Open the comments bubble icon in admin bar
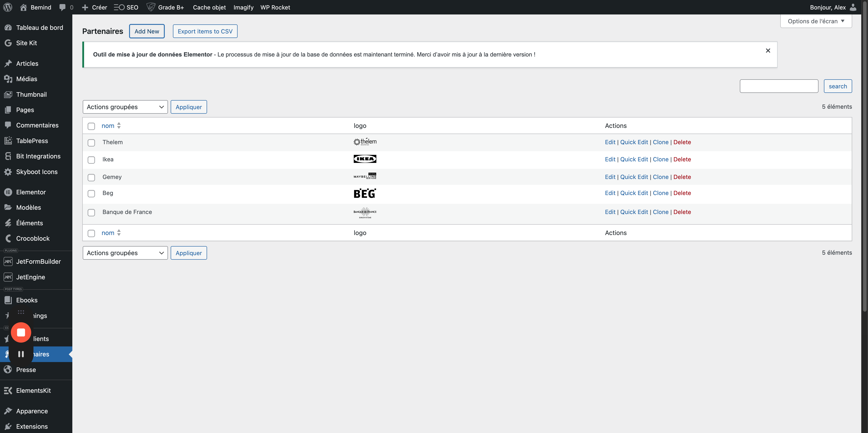 coord(62,7)
